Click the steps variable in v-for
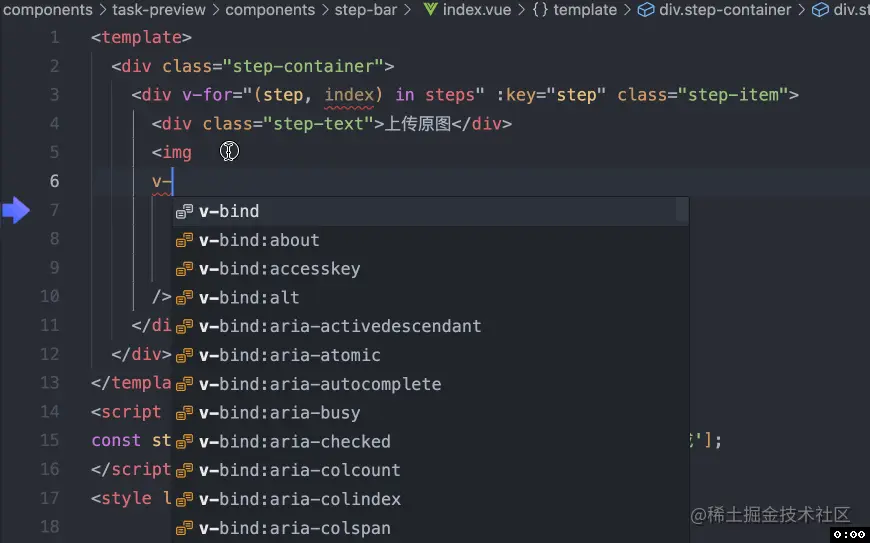Screen dimensions: 870x543 pyautogui.click(x=450, y=95)
